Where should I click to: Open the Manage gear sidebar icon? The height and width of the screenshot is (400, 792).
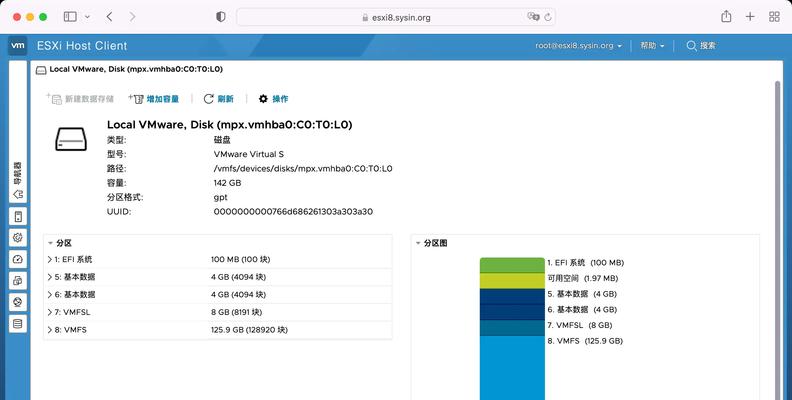pos(18,237)
